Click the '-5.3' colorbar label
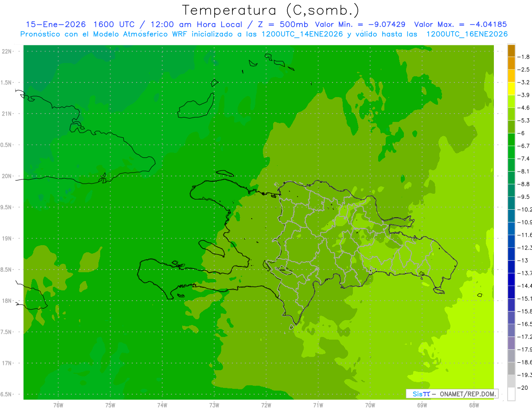The height and width of the screenshot is (411, 532). point(524,120)
